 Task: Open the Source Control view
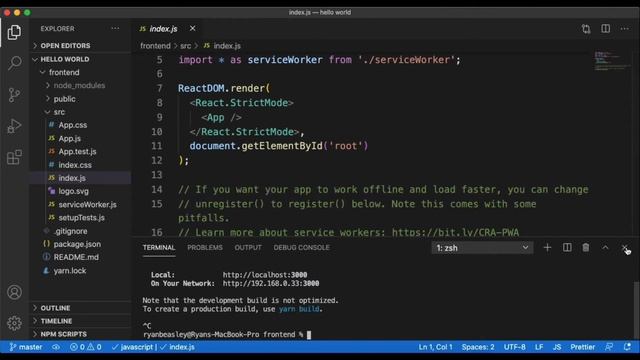pyautogui.click(x=14, y=95)
